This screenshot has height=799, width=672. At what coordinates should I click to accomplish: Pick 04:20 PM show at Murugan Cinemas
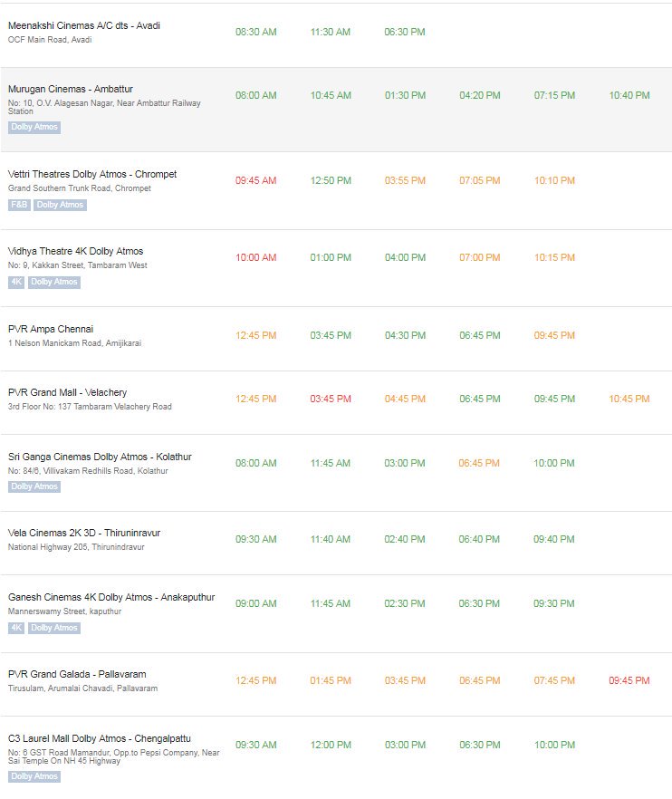[479, 95]
